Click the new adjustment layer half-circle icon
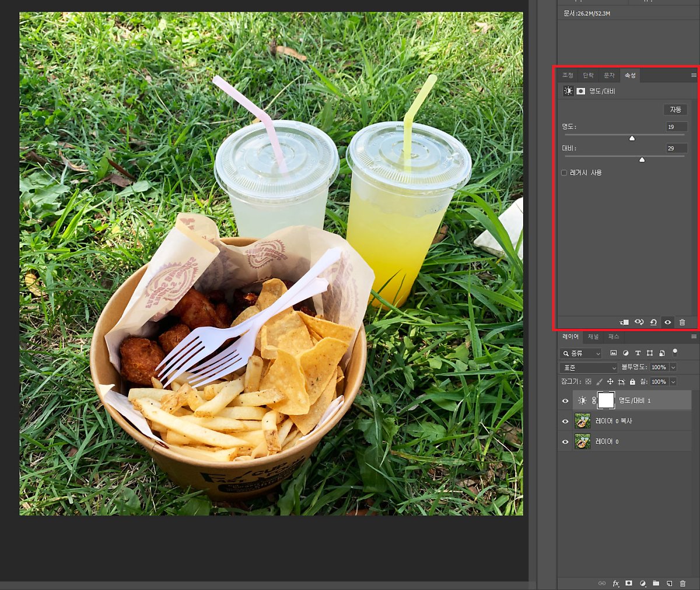 click(x=642, y=583)
